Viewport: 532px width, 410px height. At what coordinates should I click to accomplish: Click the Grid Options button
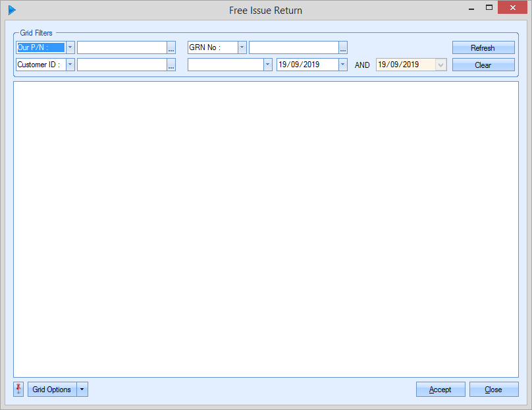[52, 390]
